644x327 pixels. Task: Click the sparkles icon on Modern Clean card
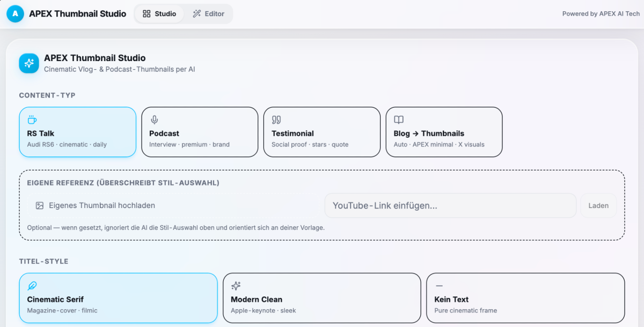(236, 286)
